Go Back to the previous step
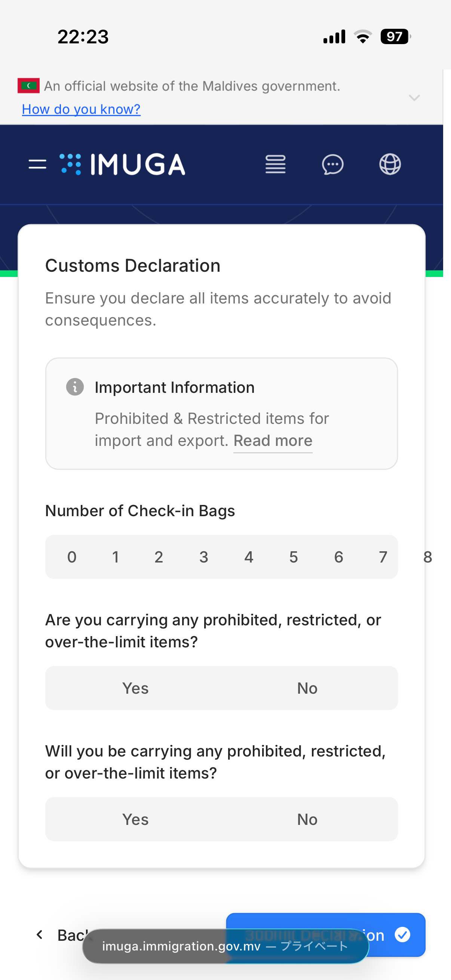 click(x=61, y=935)
